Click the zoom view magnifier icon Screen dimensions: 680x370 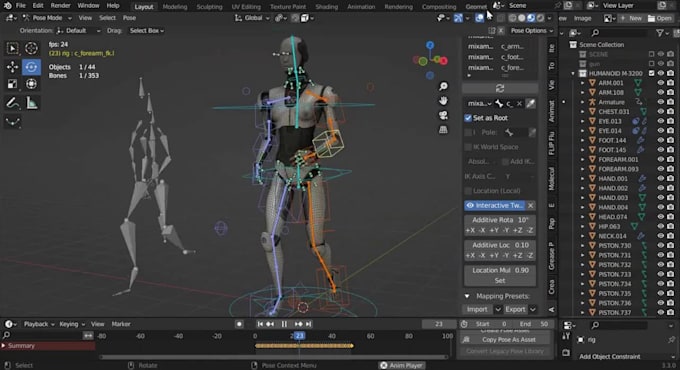pos(443,86)
